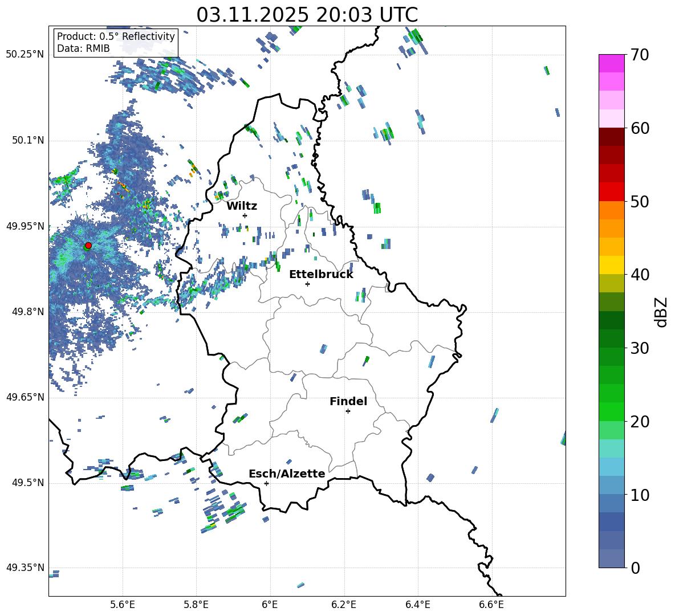
Task: Click the Esch/Alzette station cross marker
Action: click(x=266, y=483)
